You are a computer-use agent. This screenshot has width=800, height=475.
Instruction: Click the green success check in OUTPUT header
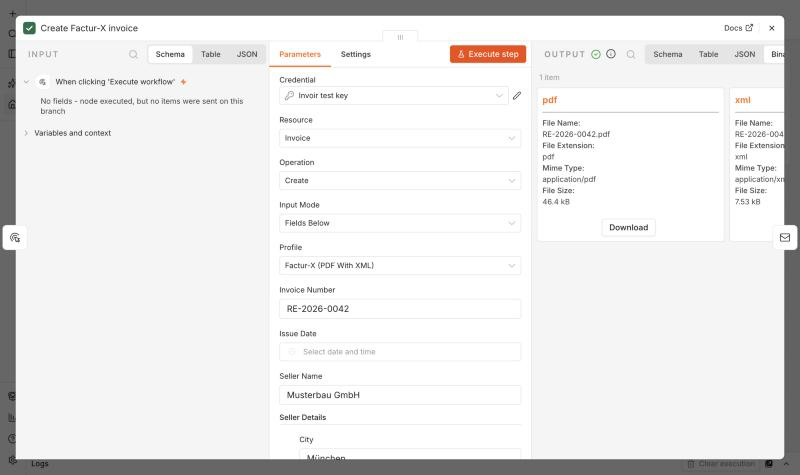click(595, 54)
